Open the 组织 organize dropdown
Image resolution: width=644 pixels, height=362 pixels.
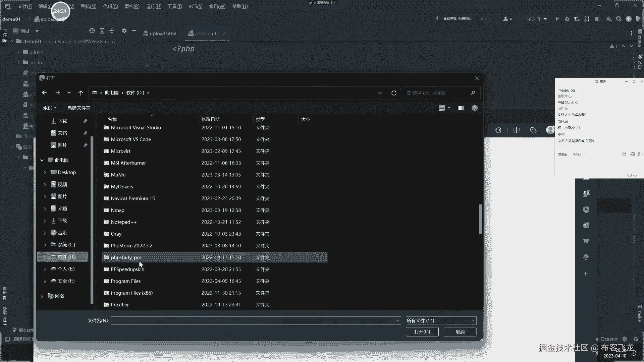(x=50, y=108)
